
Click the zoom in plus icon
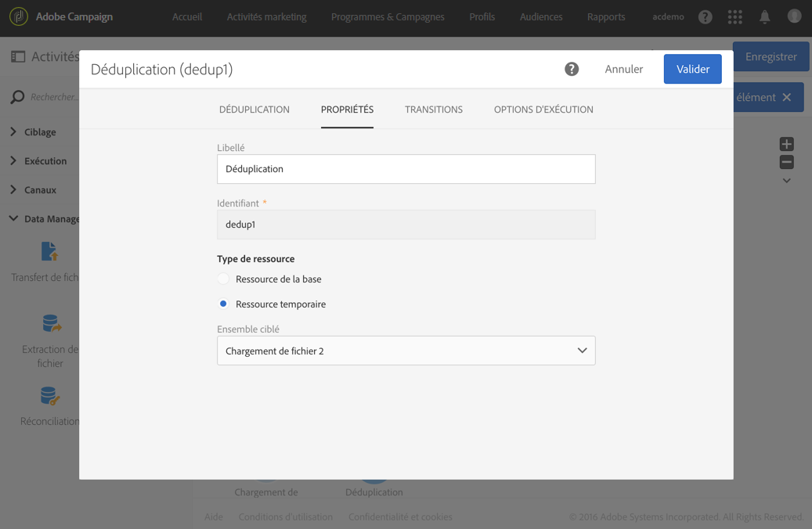786,144
